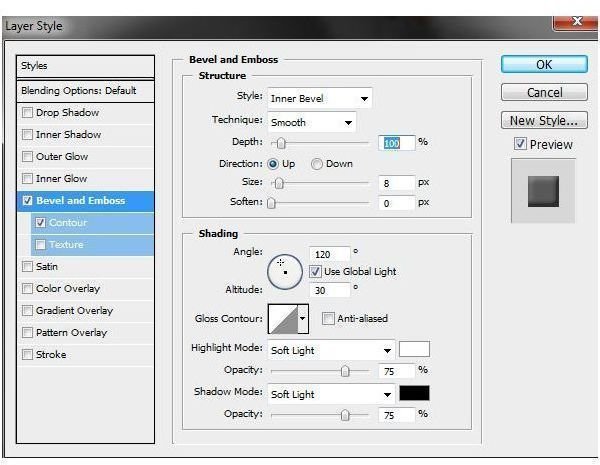This screenshot has height=465, width=600.
Task: Click the white highlight color swatch
Action: click(414, 349)
